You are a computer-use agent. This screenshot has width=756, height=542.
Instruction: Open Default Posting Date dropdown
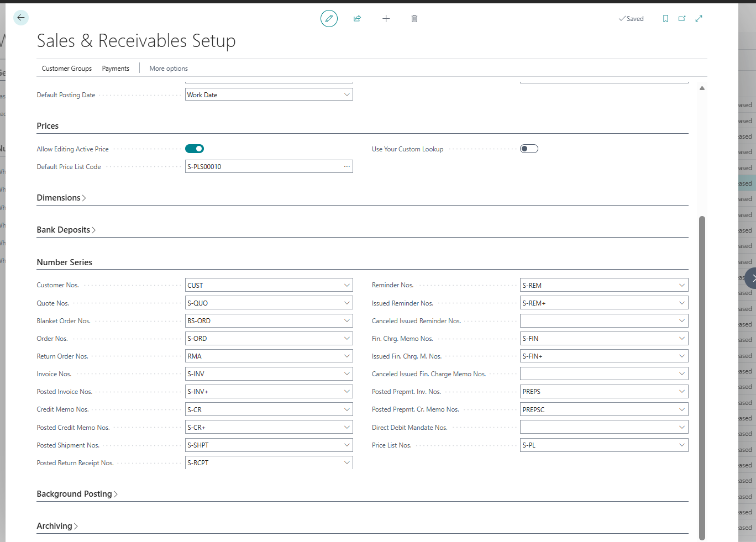point(347,94)
